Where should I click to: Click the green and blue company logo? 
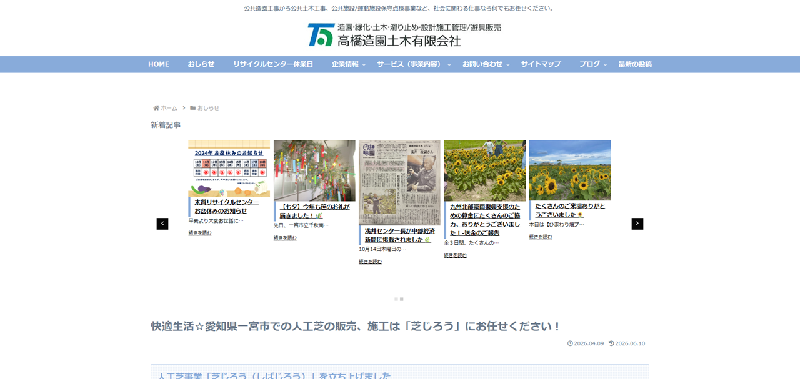click(x=321, y=34)
